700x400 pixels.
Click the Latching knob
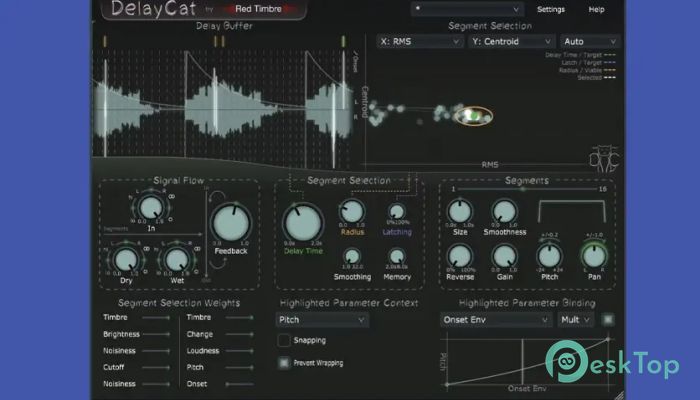(397, 211)
